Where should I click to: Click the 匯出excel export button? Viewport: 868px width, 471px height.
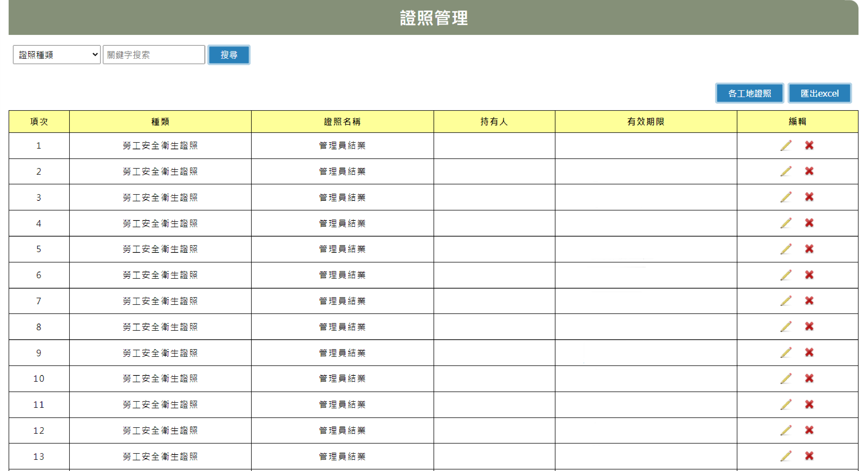pos(819,93)
